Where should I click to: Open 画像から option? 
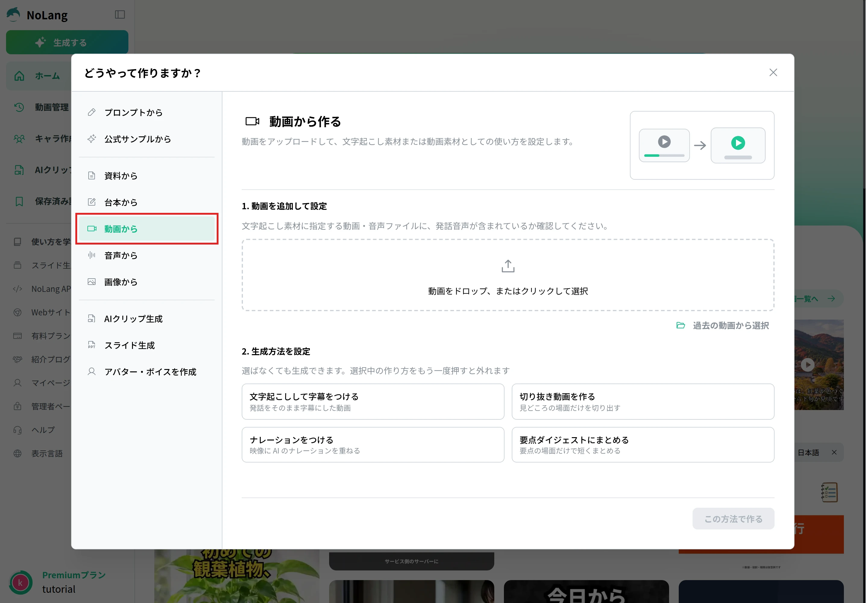point(146,282)
